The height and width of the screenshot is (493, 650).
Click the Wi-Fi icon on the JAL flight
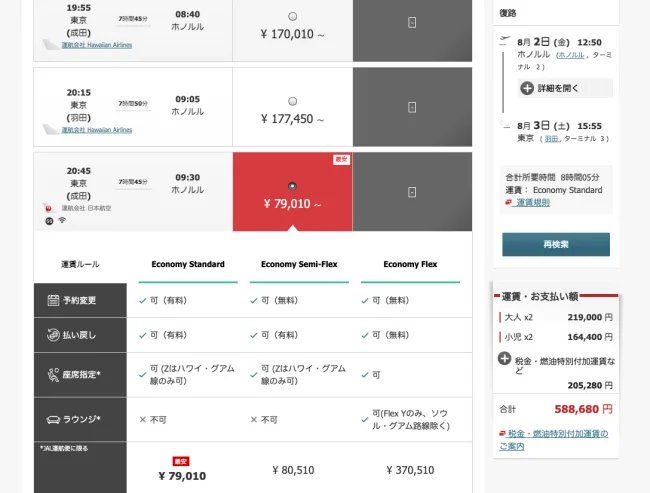pyautogui.click(x=62, y=219)
